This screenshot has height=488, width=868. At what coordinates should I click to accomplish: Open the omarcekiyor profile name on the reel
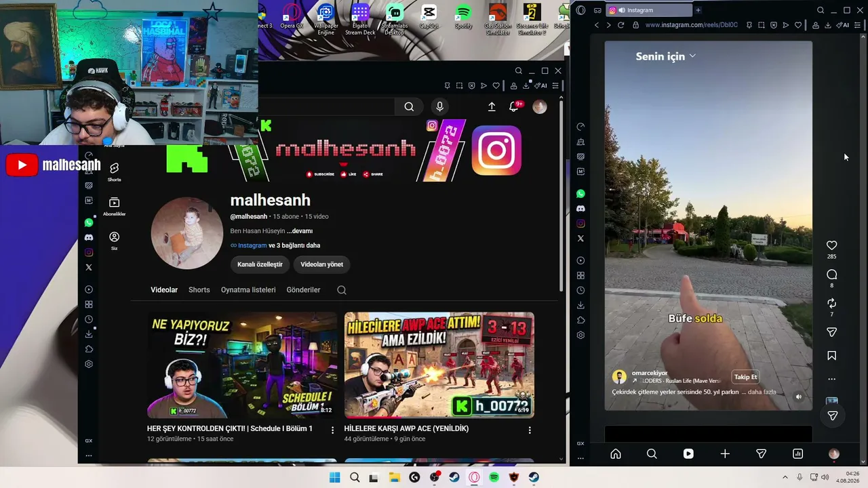[650, 373]
